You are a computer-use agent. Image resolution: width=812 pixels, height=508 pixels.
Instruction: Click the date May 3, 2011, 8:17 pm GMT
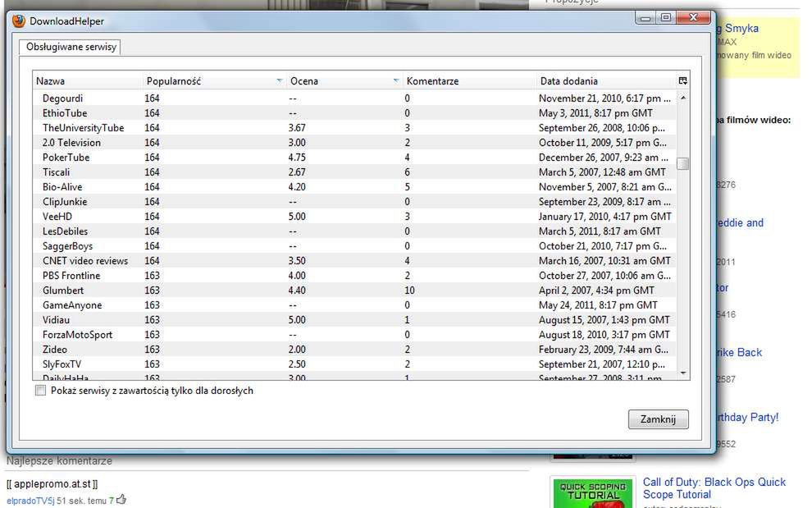point(595,113)
